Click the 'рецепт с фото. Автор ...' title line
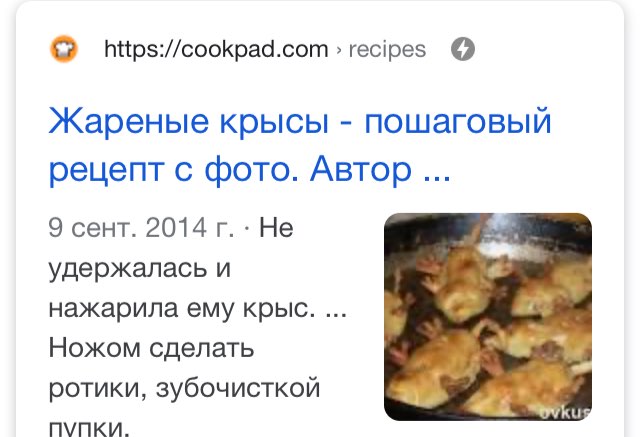 coord(249,169)
